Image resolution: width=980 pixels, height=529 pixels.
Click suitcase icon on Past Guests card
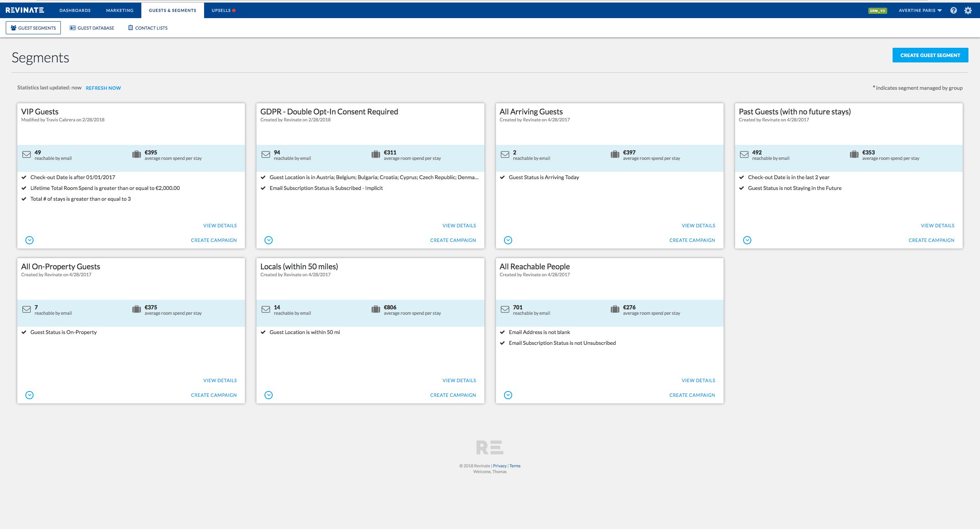[x=854, y=155]
